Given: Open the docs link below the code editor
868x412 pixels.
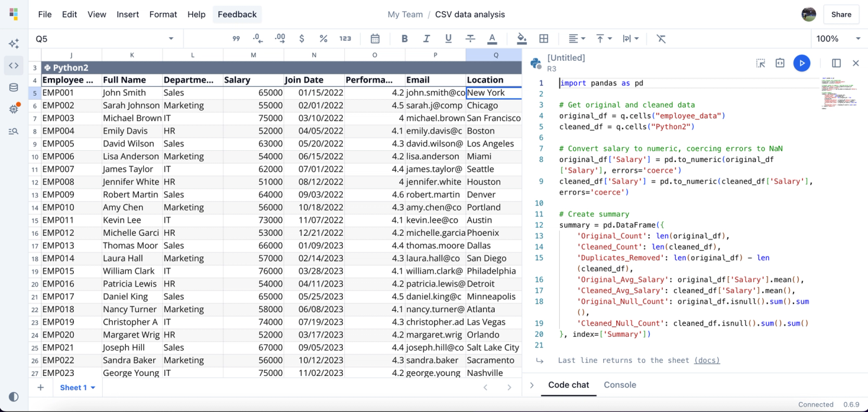Looking at the screenshot, I should tap(707, 360).
